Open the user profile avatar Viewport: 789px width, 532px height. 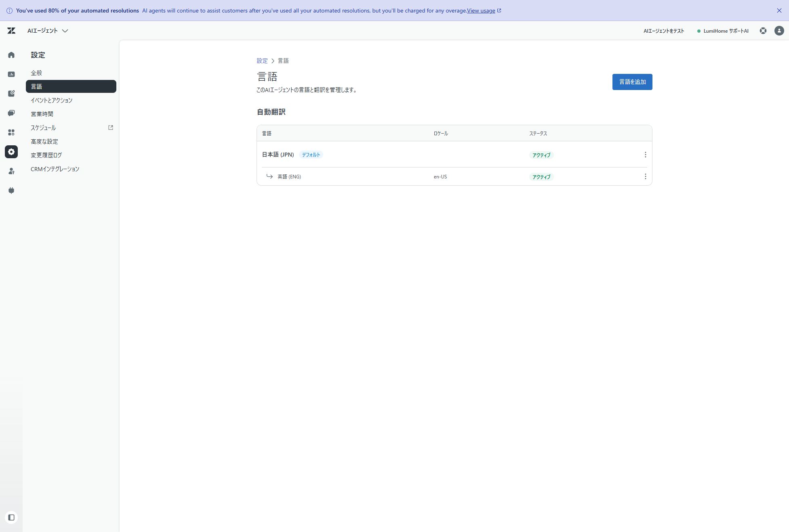pos(779,31)
